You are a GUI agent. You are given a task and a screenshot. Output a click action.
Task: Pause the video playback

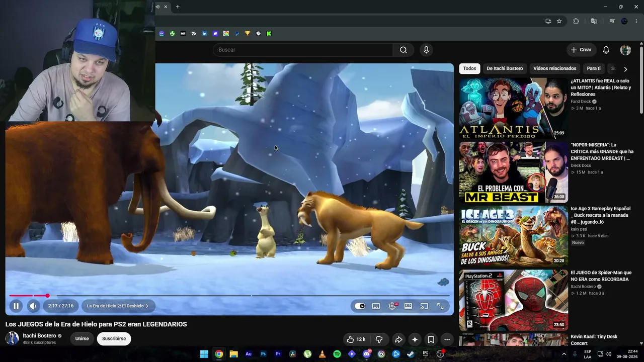[x=16, y=306]
